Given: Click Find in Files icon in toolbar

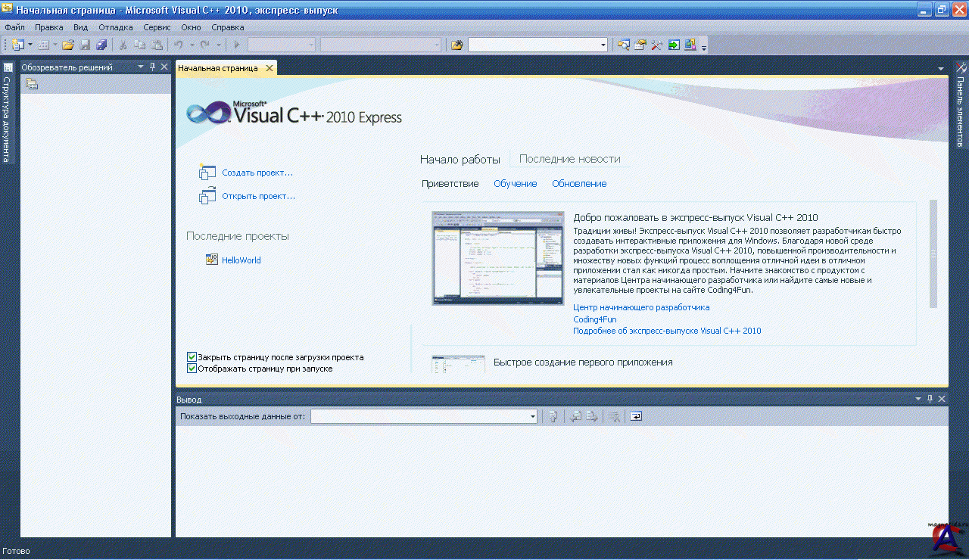Looking at the screenshot, I should 456,45.
